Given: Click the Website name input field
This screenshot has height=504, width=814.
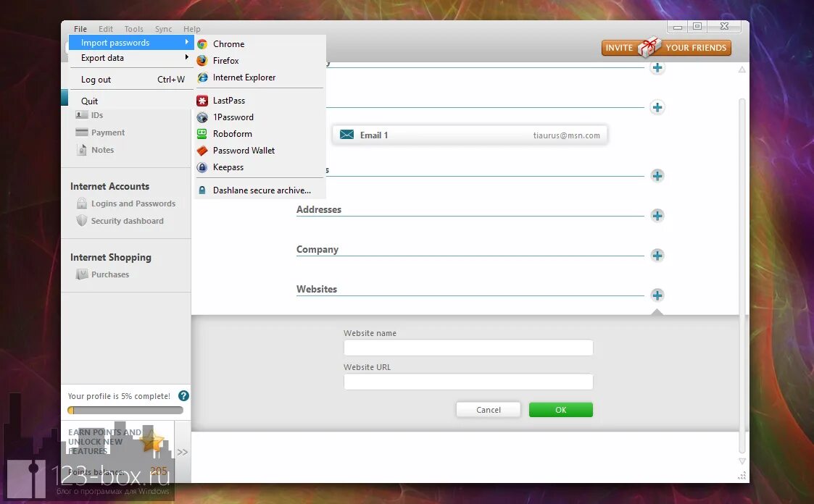Looking at the screenshot, I should [468, 348].
